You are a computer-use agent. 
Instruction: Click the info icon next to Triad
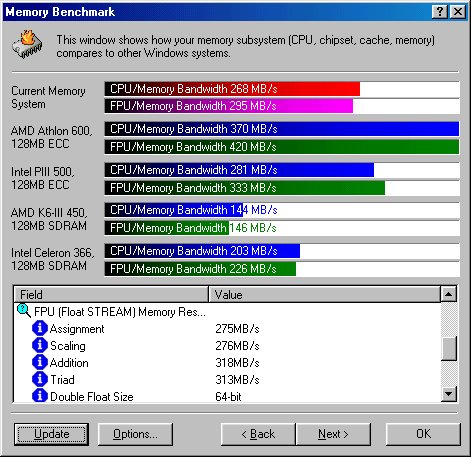40,379
